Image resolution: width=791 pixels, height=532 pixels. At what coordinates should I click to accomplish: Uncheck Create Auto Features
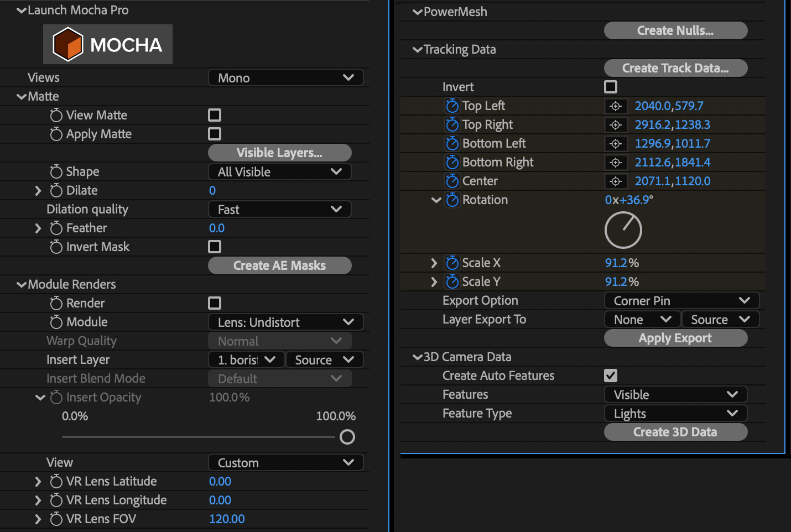coord(611,375)
